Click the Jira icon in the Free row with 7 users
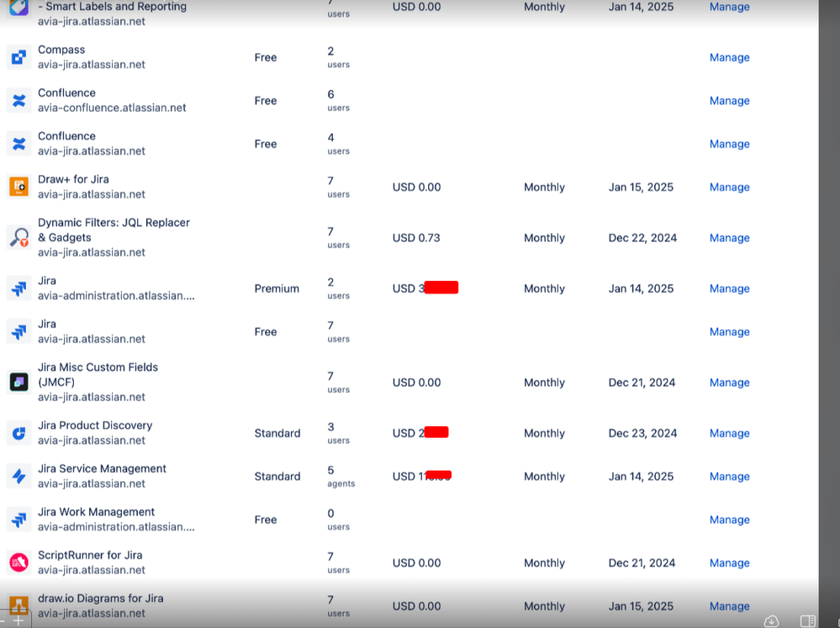 point(18,332)
